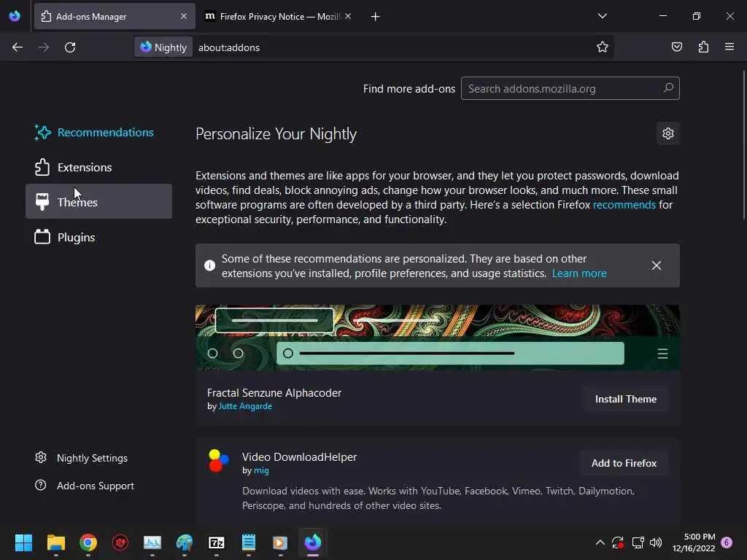Screen dimensions: 747x560
Task: Open the Themes category
Action: coord(98,201)
